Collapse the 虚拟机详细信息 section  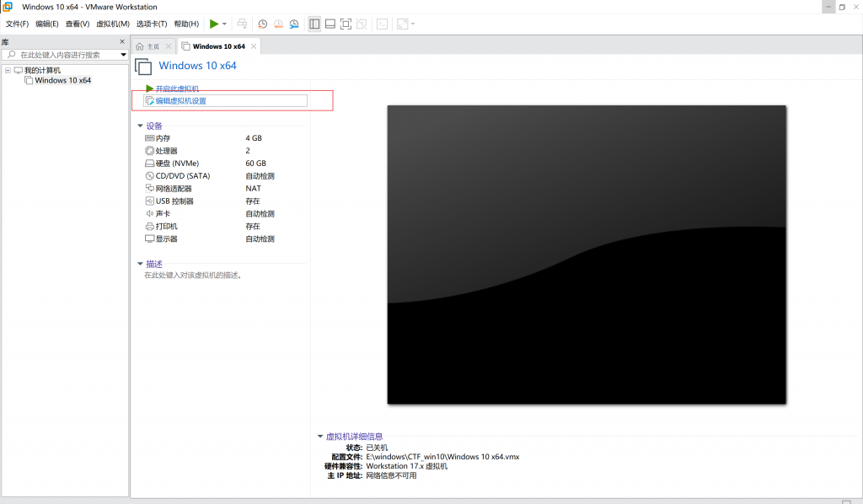coord(320,437)
